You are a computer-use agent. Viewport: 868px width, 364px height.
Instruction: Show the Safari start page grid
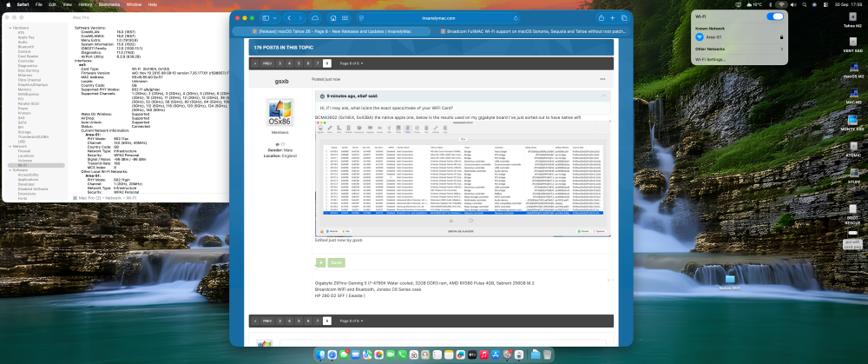[x=345, y=17]
